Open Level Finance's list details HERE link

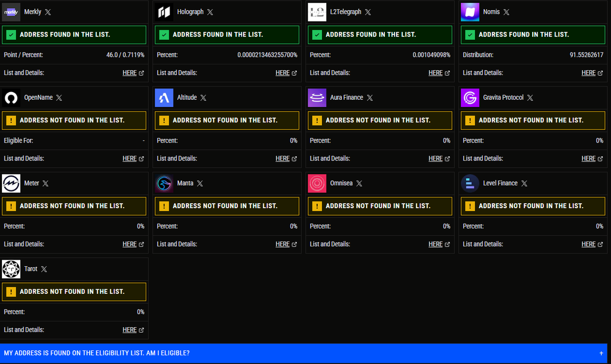(x=592, y=244)
